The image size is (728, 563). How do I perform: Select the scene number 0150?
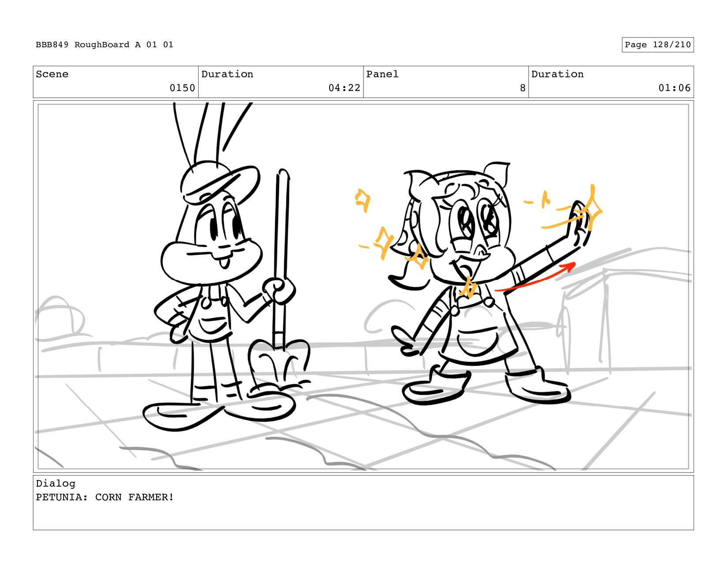tap(182, 88)
